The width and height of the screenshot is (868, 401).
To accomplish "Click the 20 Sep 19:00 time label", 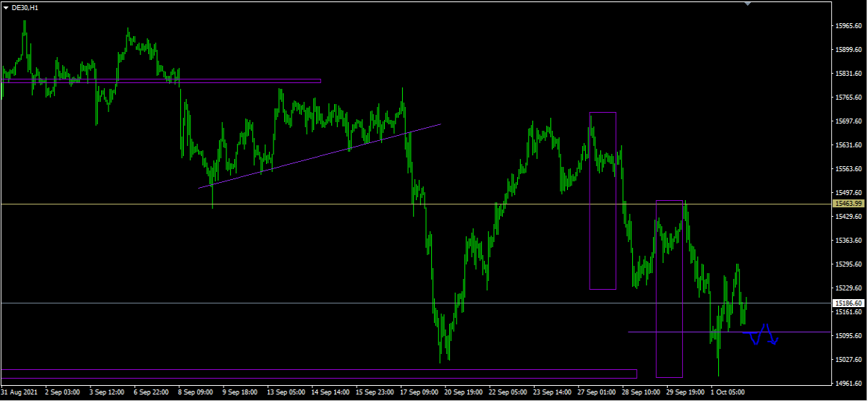I will tap(464, 393).
